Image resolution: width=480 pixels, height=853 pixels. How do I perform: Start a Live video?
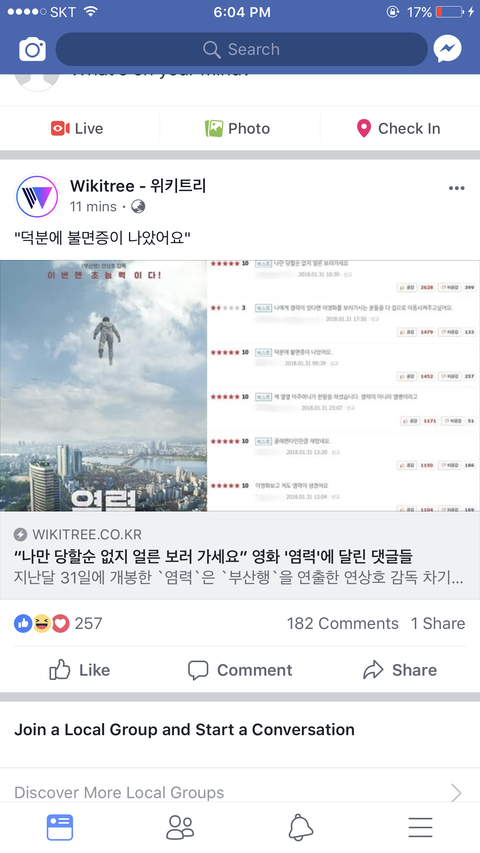pos(77,128)
